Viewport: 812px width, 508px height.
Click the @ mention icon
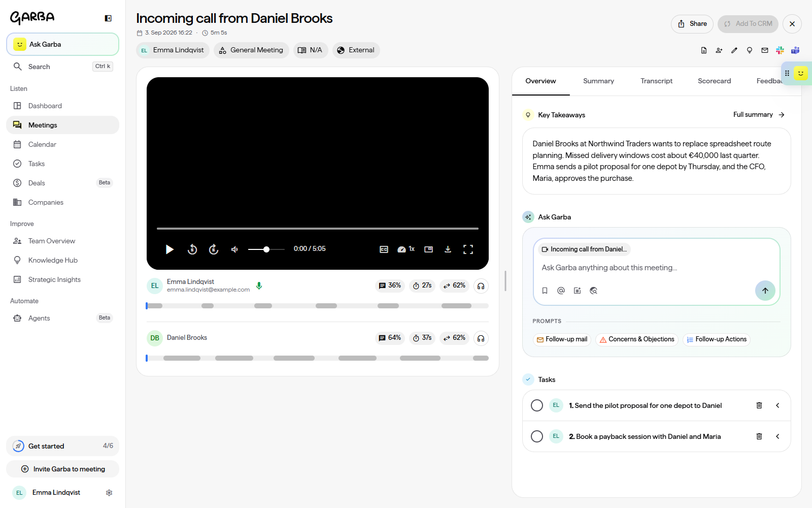561,291
